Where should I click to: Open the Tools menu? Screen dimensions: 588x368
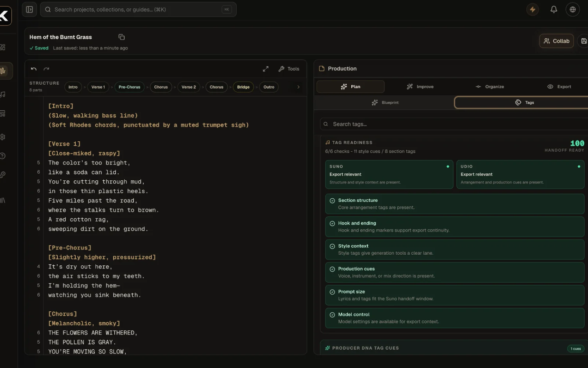(x=289, y=69)
